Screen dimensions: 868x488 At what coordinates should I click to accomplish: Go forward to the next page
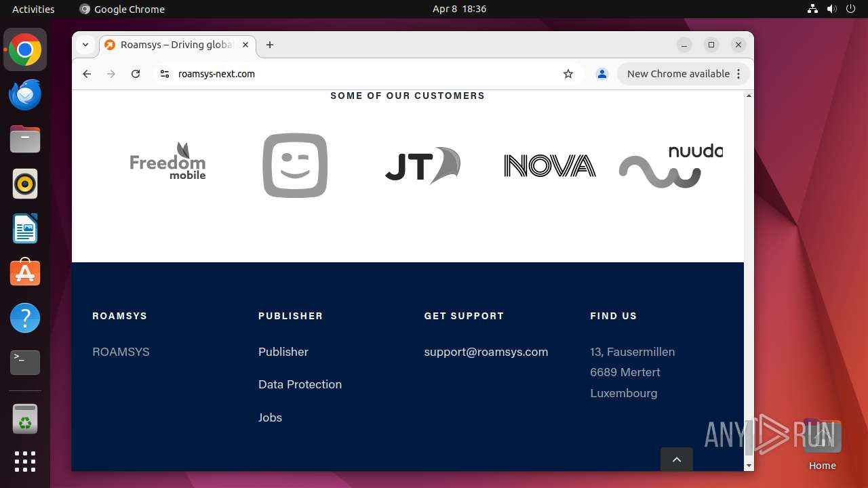[x=111, y=74]
